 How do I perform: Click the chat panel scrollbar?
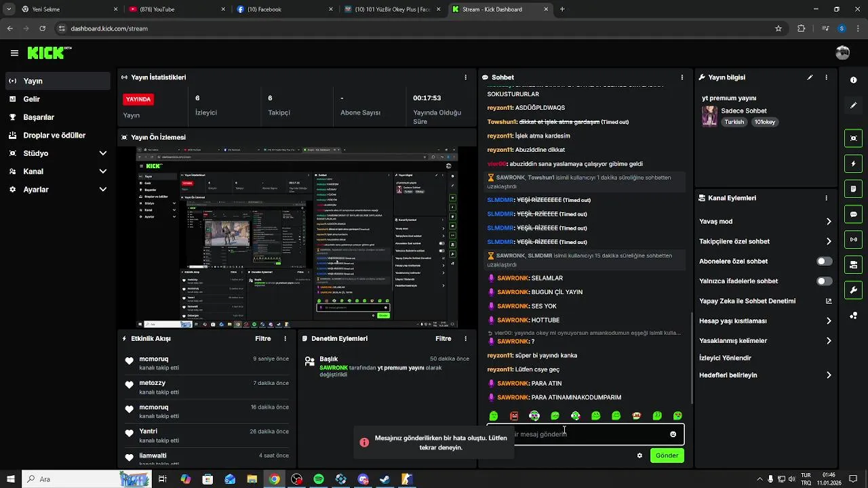691,358
